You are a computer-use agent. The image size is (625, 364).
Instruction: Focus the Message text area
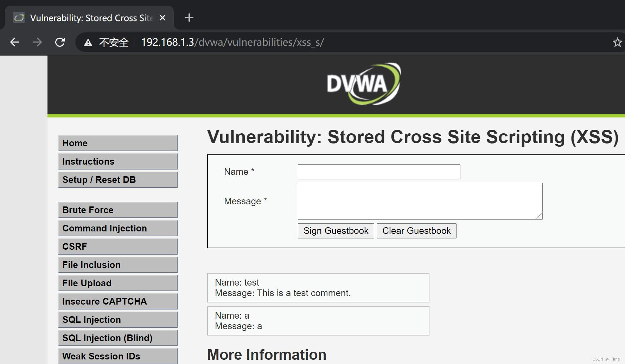[420, 201]
